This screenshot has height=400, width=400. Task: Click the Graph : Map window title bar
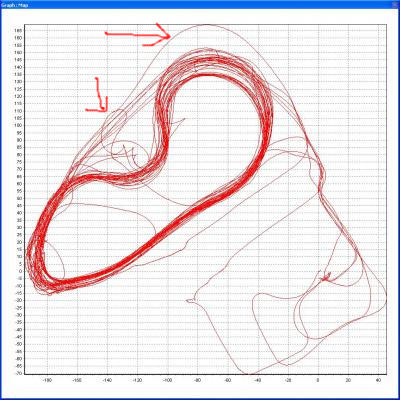200,5
